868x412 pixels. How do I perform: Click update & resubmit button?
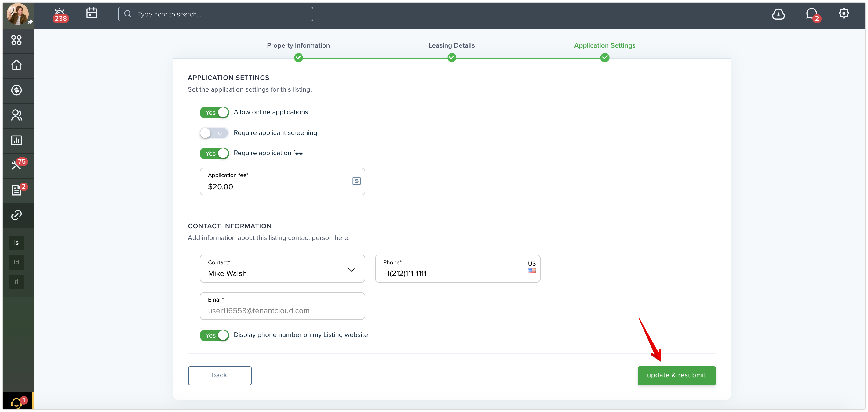676,375
